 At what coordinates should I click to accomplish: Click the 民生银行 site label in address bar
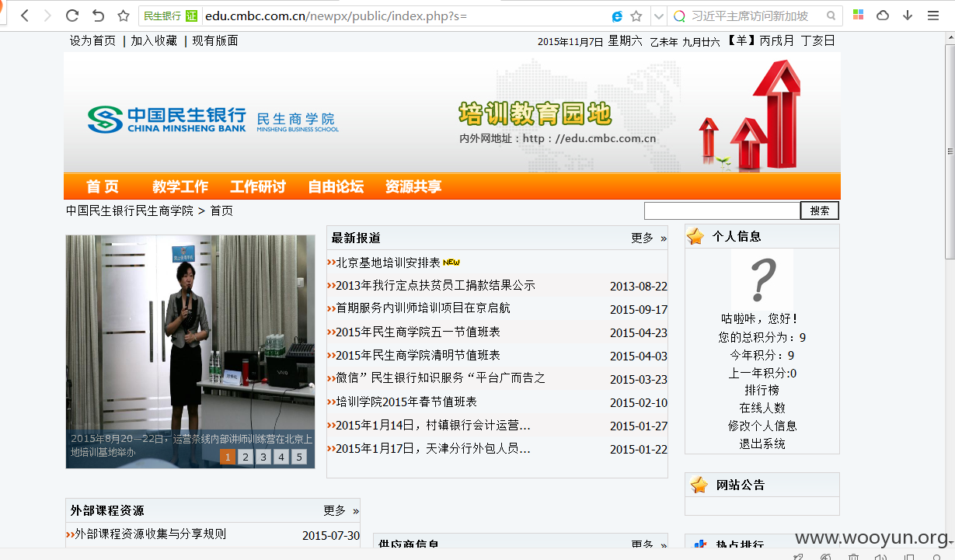click(x=162, y=16)
